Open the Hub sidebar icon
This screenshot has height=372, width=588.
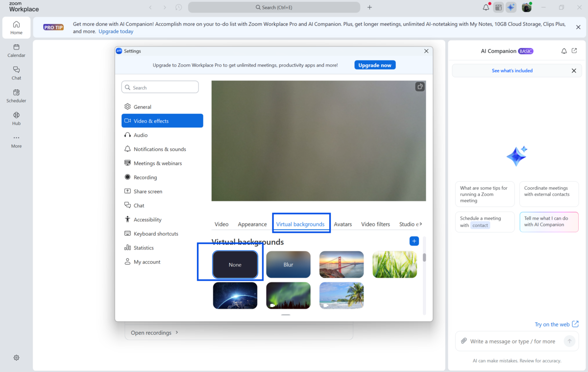(x=16, y=119)
